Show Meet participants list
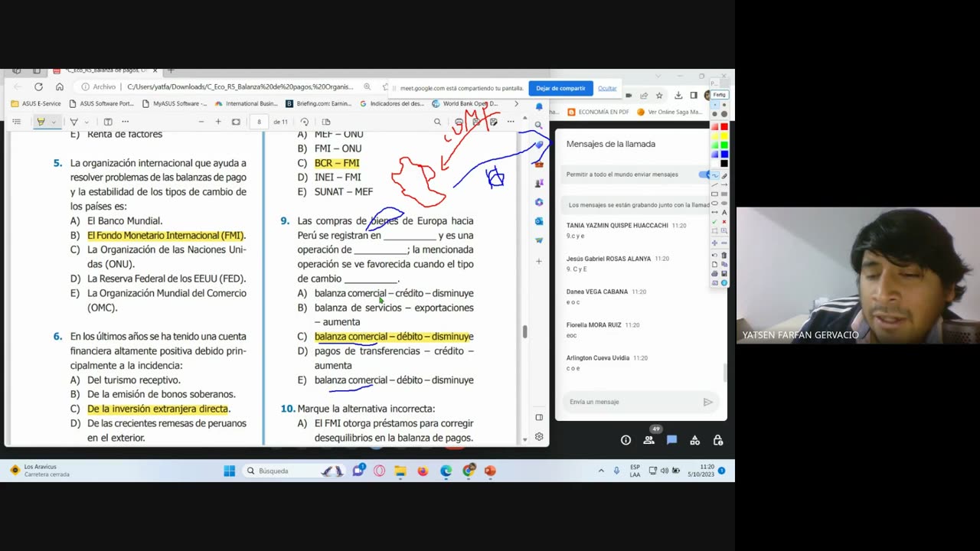The image size is (980, 551). (x=648, y=440)
